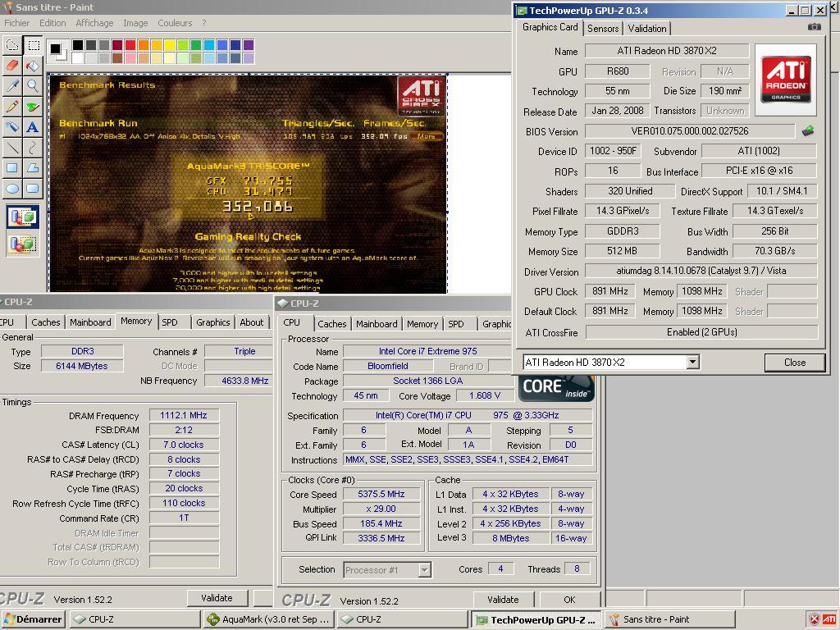Choose the Brush tool in Paint
This screenshot has height=630, width=840.
(33, 107)
